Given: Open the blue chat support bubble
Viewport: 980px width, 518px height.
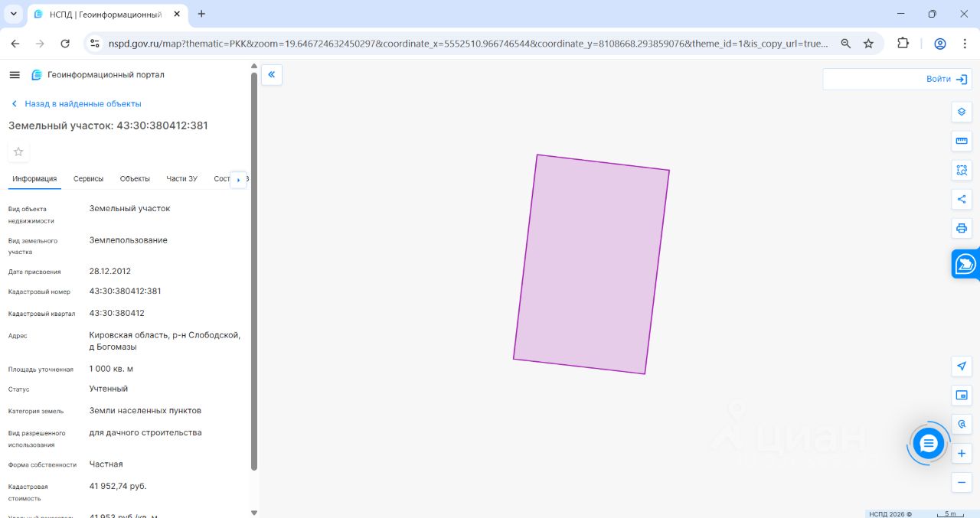Looking at the screenshot, I should coord(929,443).
